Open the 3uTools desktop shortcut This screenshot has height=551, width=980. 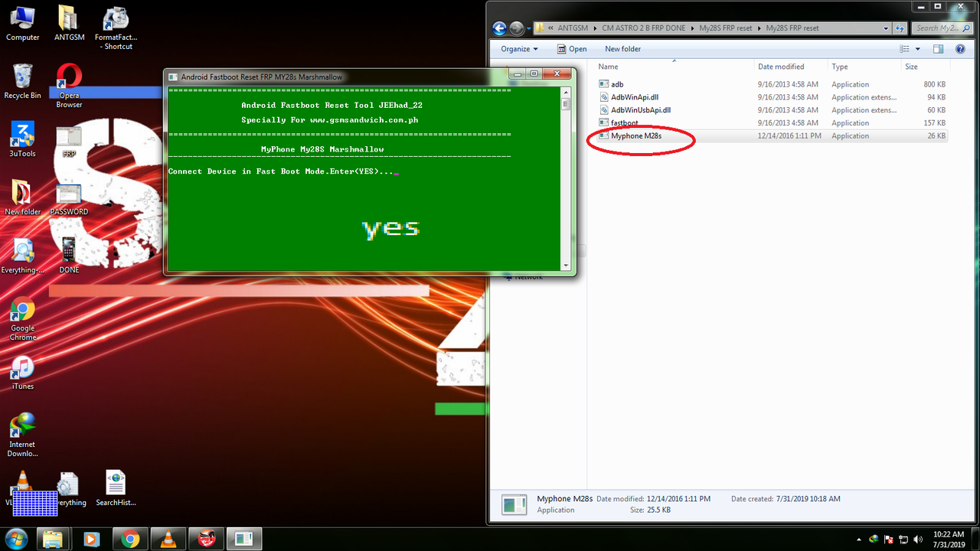click(x=23, y=139)
